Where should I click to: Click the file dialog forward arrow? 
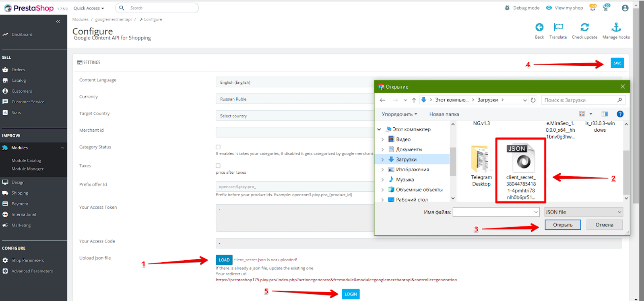coord(395,100)
